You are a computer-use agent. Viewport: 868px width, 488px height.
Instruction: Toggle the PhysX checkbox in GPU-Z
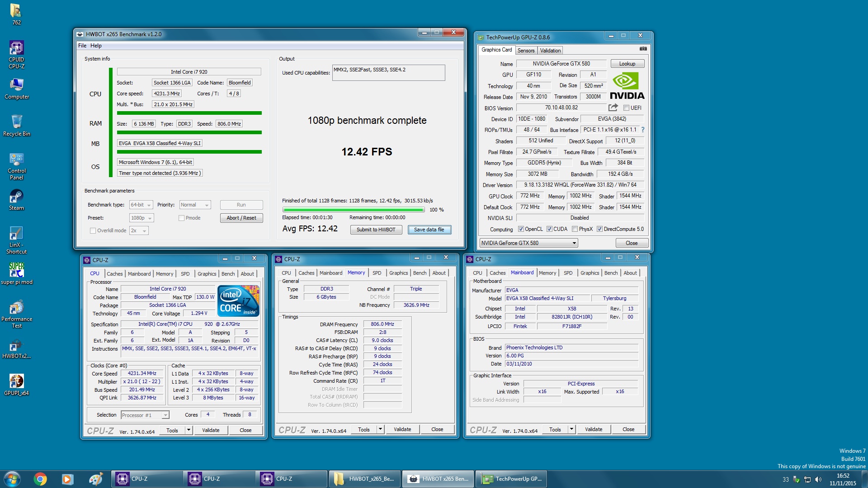575,229
